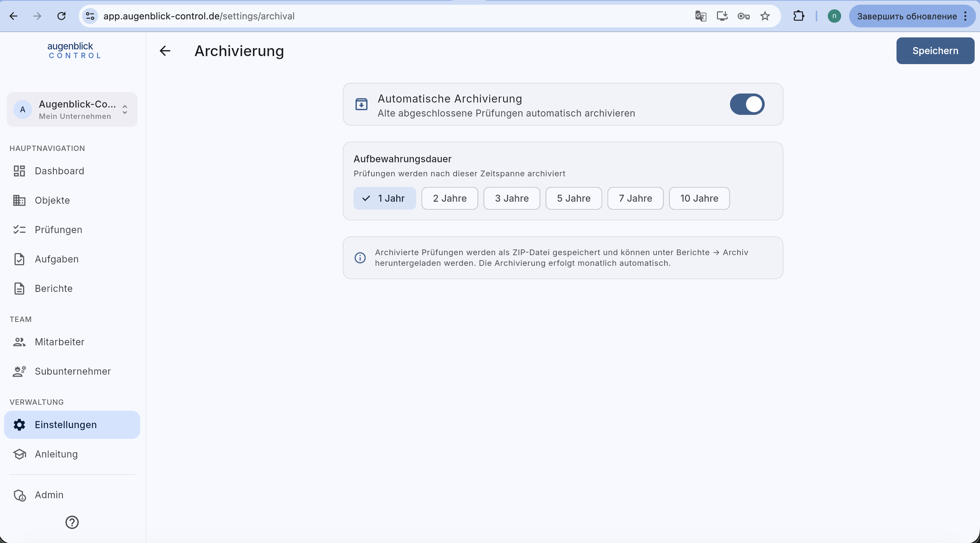Open Subunternehmer in the sidebar
Image resolution: width=980 pixels, height=543 pixels.
pos(72,371)
